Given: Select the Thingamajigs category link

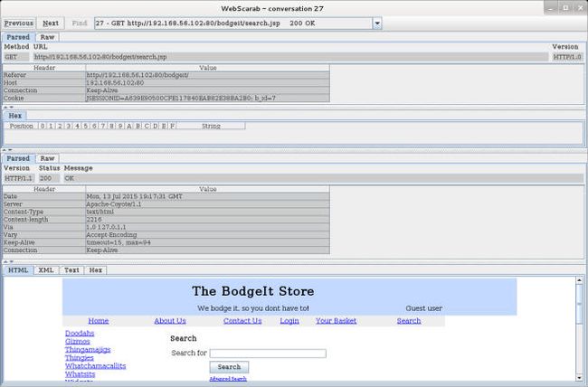Looking at the screenshot, I should (x=88, y=350).
